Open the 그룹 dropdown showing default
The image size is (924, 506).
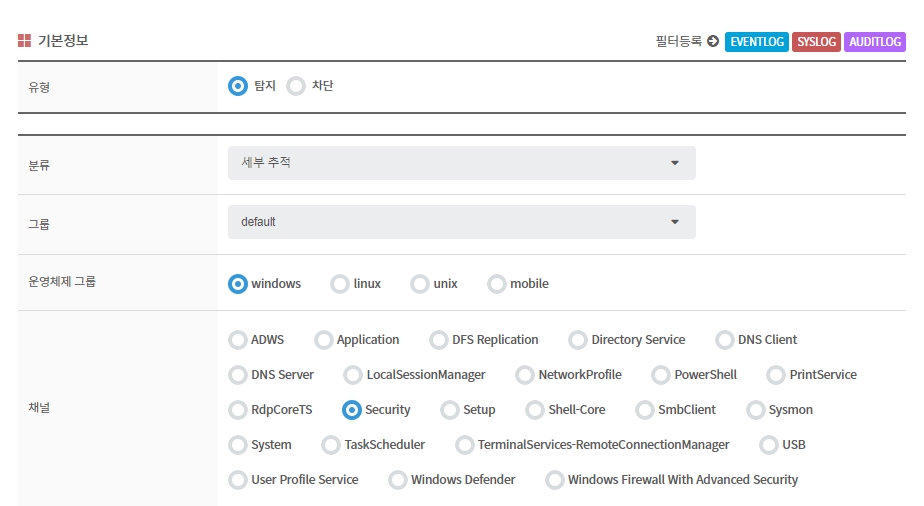coord(461,222)
